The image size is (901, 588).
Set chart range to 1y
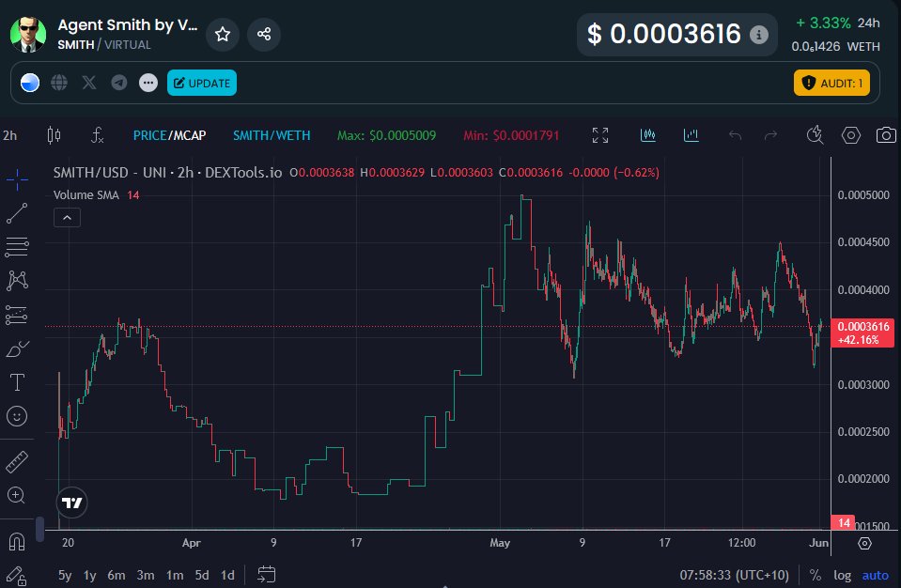[89, 575]
